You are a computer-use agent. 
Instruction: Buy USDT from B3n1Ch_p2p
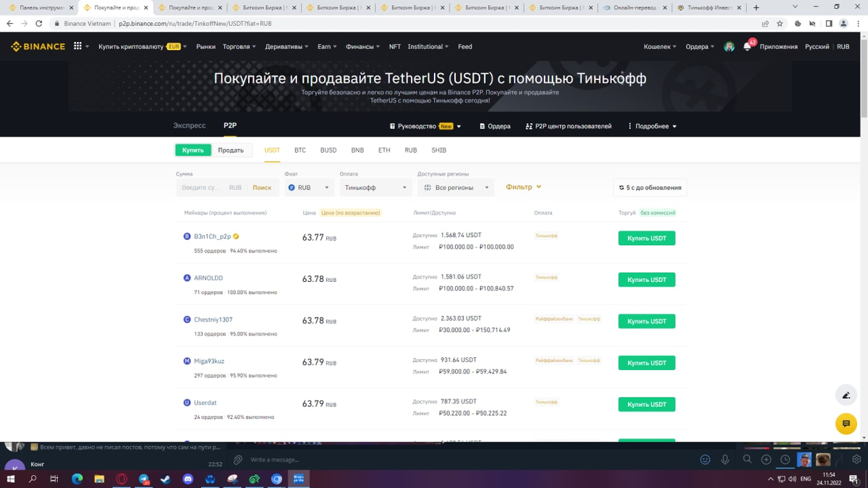647,238
